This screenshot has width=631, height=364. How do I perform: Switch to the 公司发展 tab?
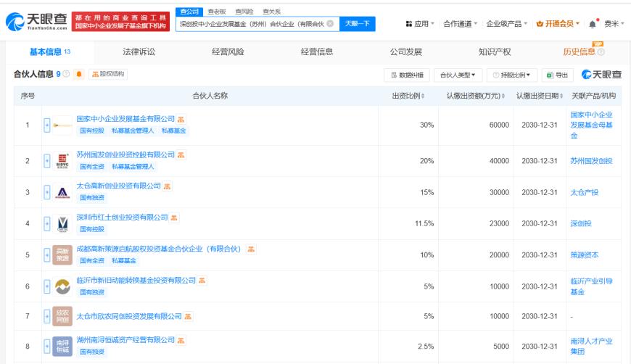(405, 52)
